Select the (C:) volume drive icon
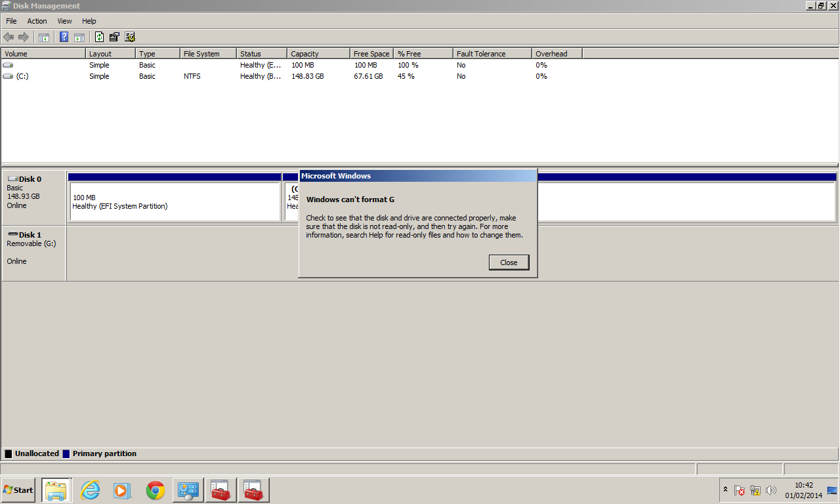The image size is (840, 504). point(8,76)
